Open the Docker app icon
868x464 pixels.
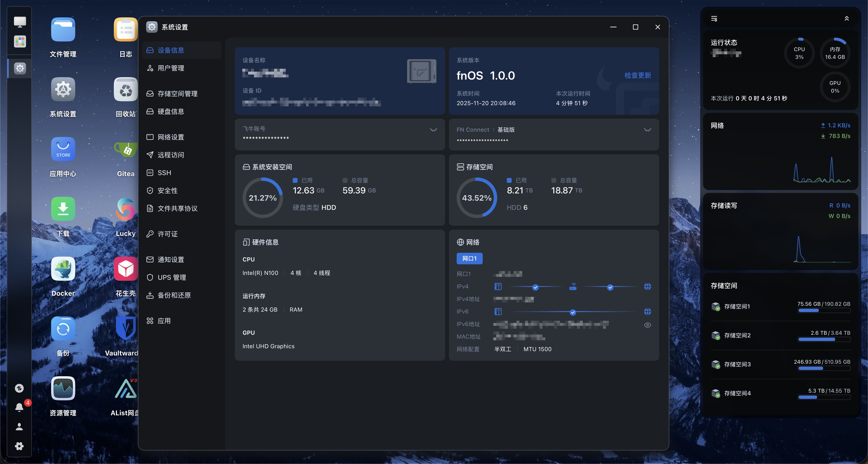click(63, 269)
